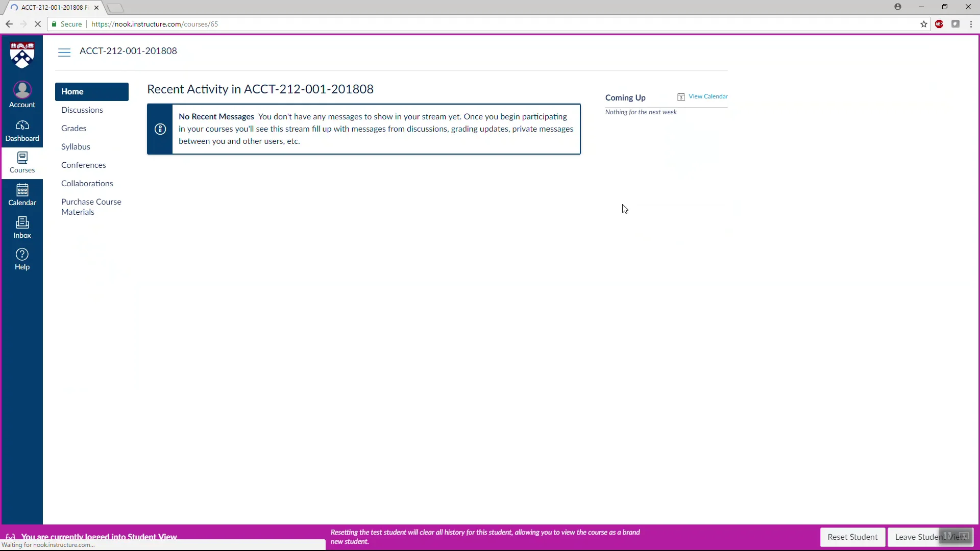Expand the Conferences section
This screenshot has width=980, height=551.
84,165
